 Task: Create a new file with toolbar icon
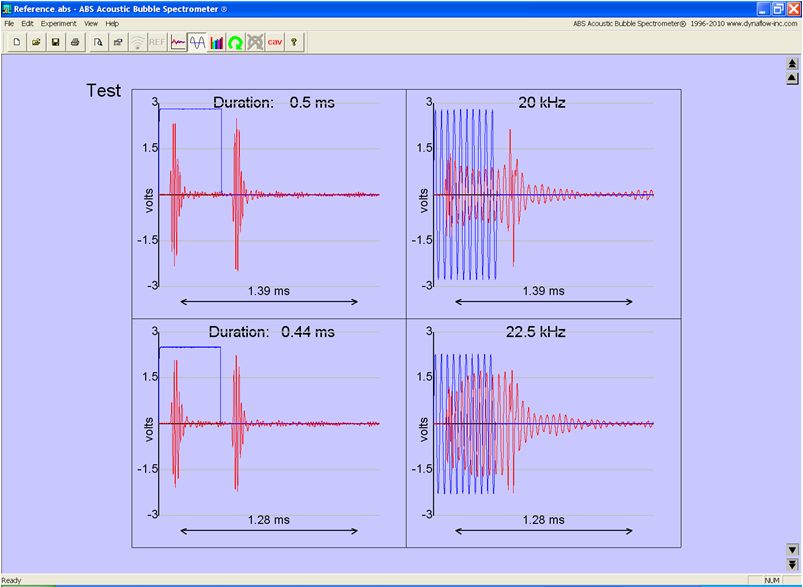pos(17,42)
